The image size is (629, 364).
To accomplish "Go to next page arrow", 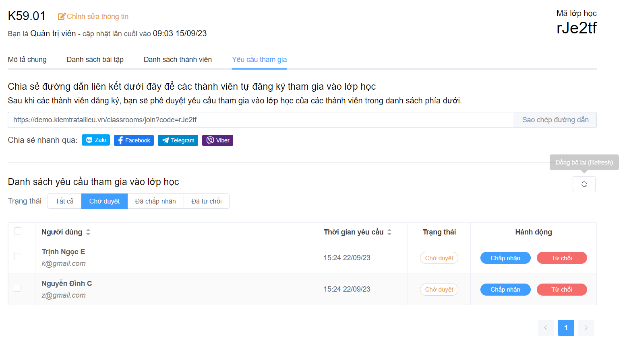I will [586, 328].
